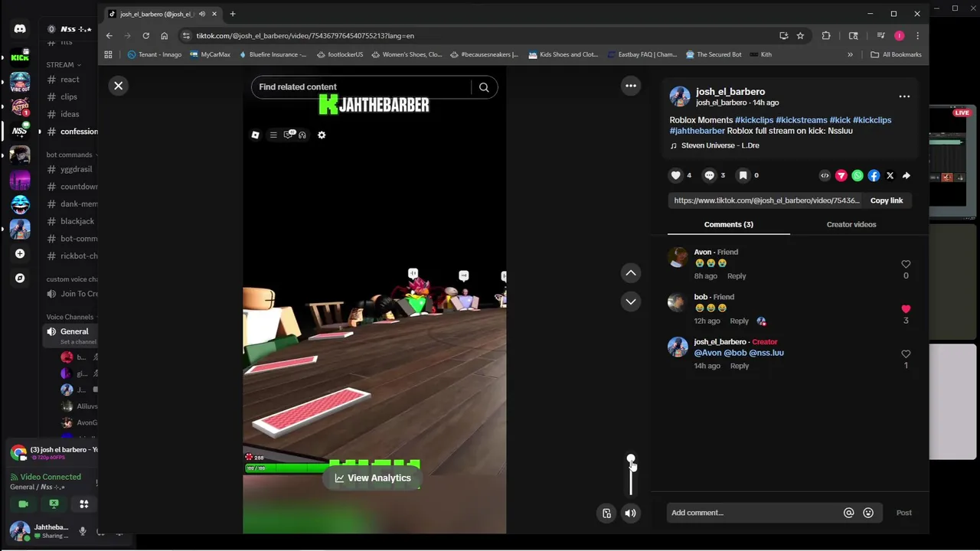Open The Secured Bot bookmark
Viewport: 980px width, 551px height.
coord(714,54)
